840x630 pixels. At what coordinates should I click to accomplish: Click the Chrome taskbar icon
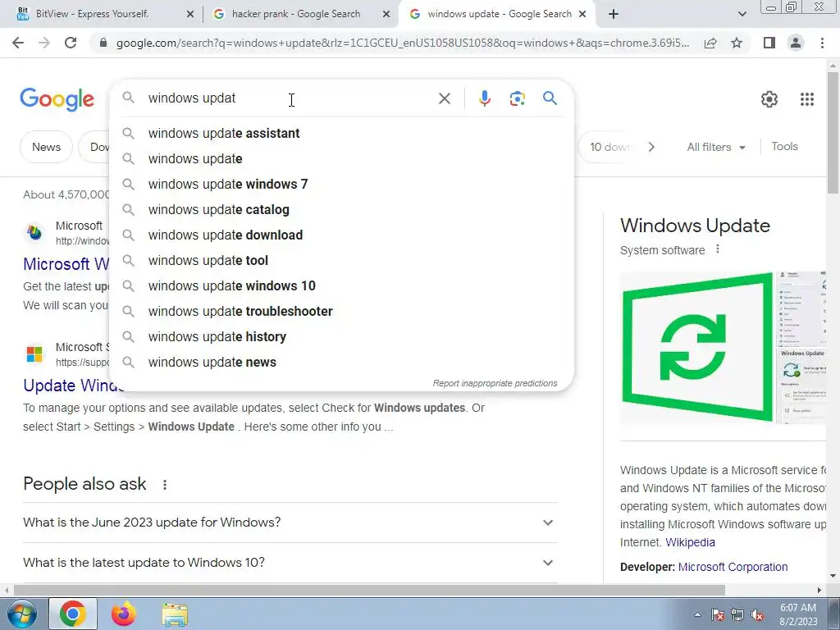pos(73,614)
